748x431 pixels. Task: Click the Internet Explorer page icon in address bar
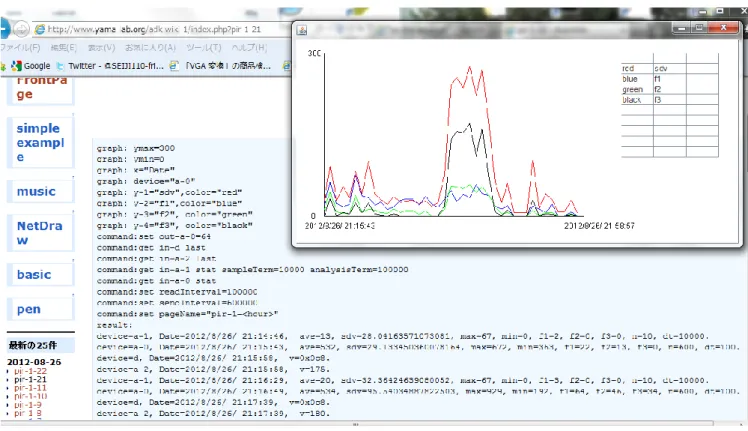40,30
